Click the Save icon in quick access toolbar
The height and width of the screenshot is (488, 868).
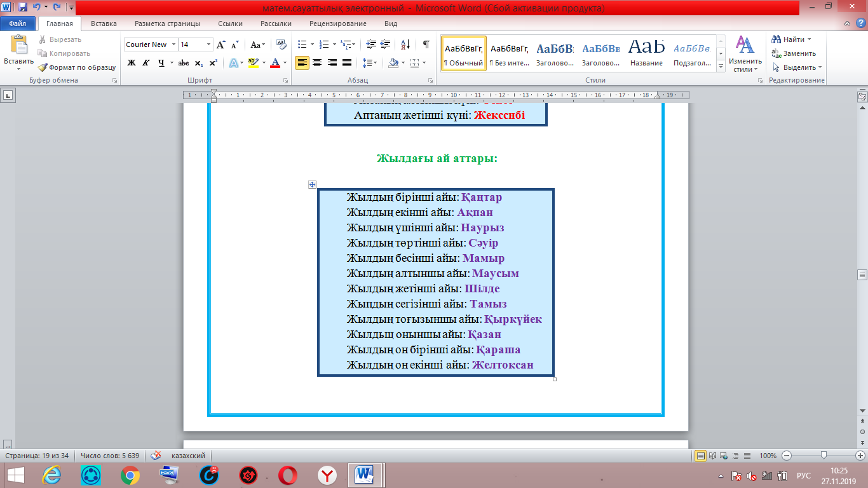tap(23, 8)
